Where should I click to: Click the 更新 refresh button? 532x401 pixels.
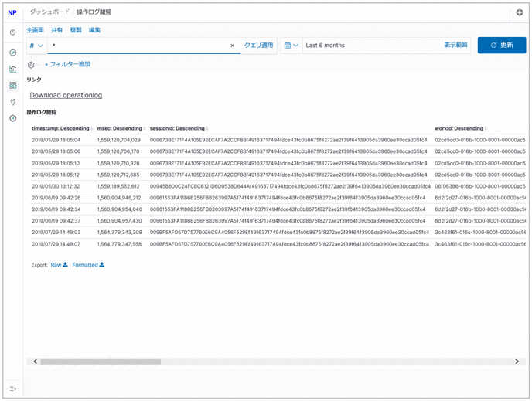point(501,46)
